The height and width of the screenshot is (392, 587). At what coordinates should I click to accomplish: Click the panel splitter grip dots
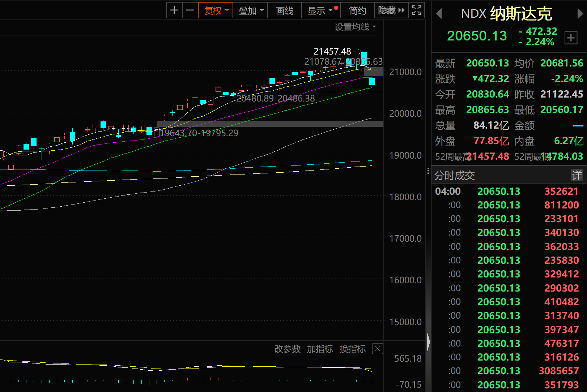429,171
